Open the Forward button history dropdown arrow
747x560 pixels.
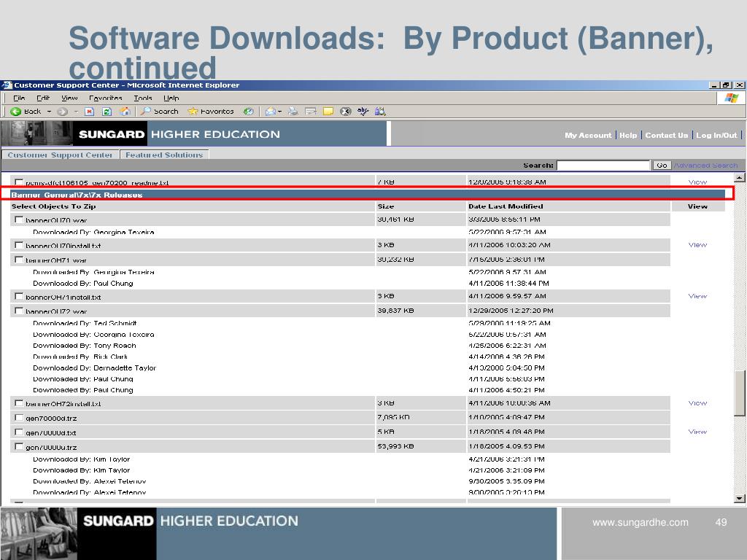click(x=76, y=112)
